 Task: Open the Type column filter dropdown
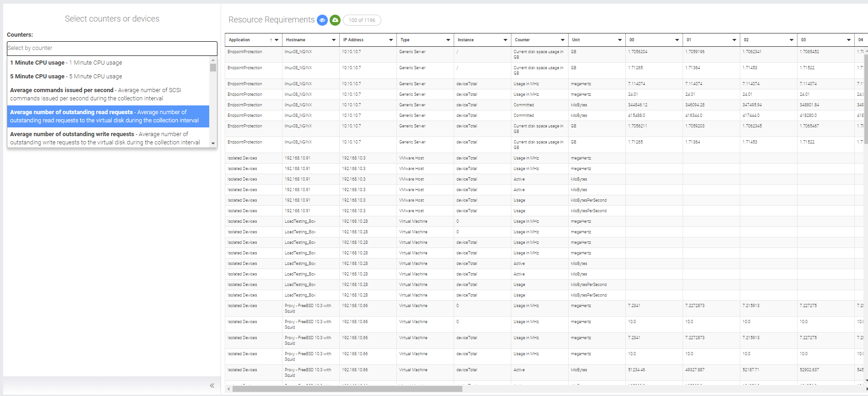[448, 40]
